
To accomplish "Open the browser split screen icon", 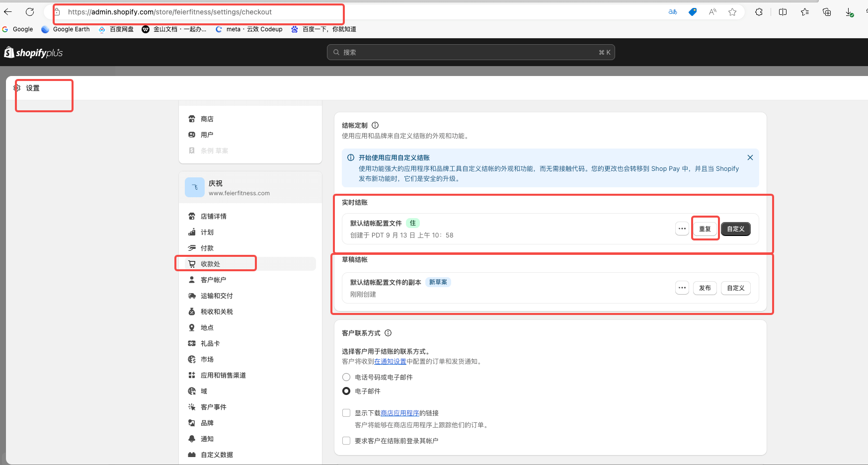I will pos(783,12).
